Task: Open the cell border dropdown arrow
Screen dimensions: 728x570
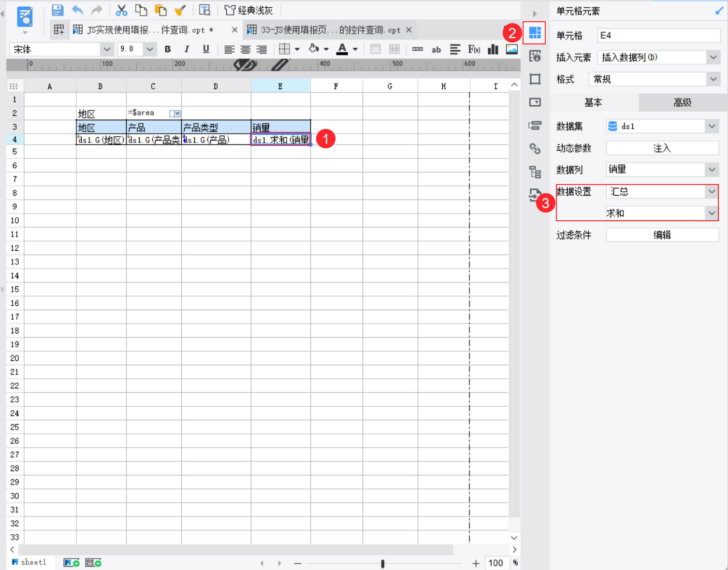Action: (297, 49)
